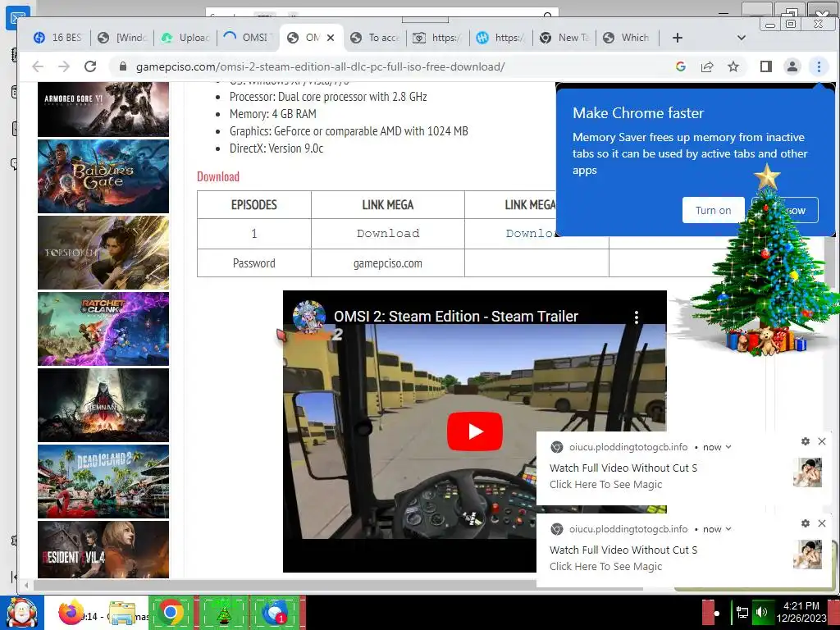Click the 'EPISODES' table header
Screen dimensions: 840x630
254,204
